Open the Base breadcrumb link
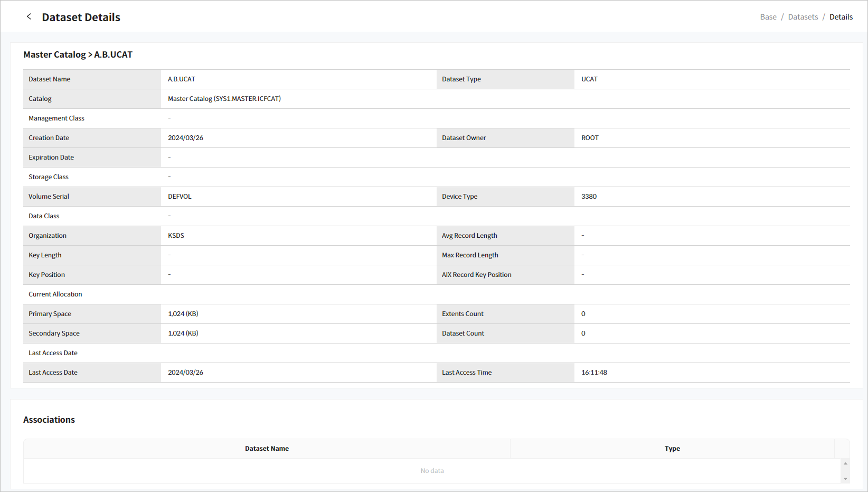868x492 pixels. (x=768, y=16)
